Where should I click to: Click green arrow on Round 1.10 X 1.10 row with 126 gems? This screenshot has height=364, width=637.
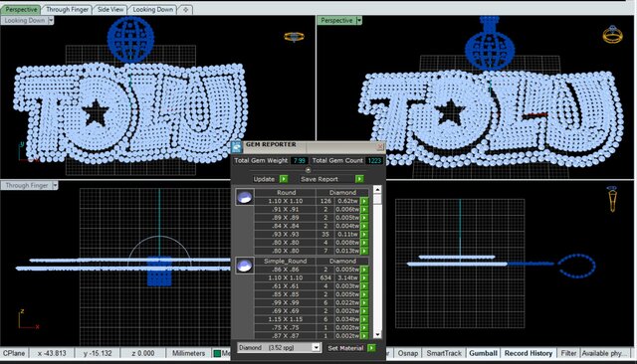[x=364, y=201]
